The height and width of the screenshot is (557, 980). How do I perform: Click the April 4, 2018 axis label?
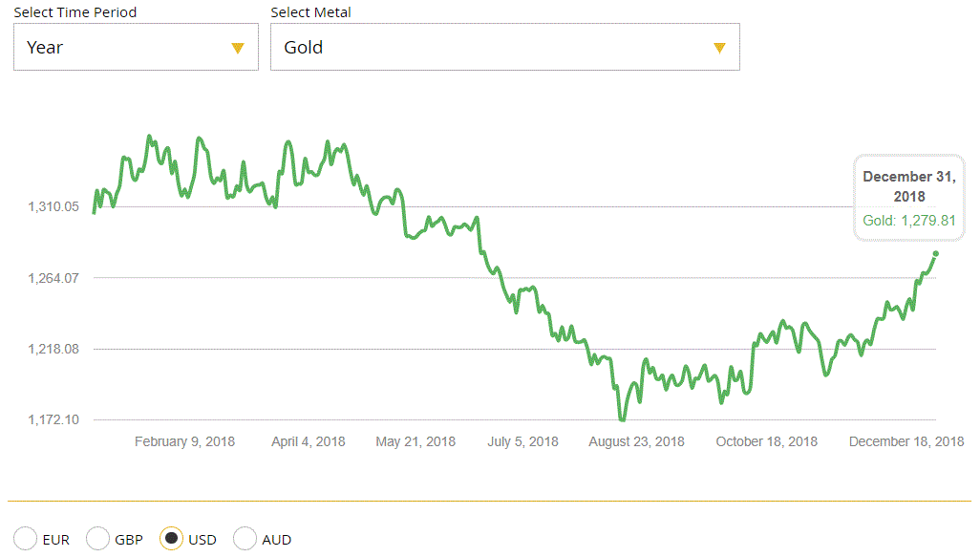pos(309,441)
